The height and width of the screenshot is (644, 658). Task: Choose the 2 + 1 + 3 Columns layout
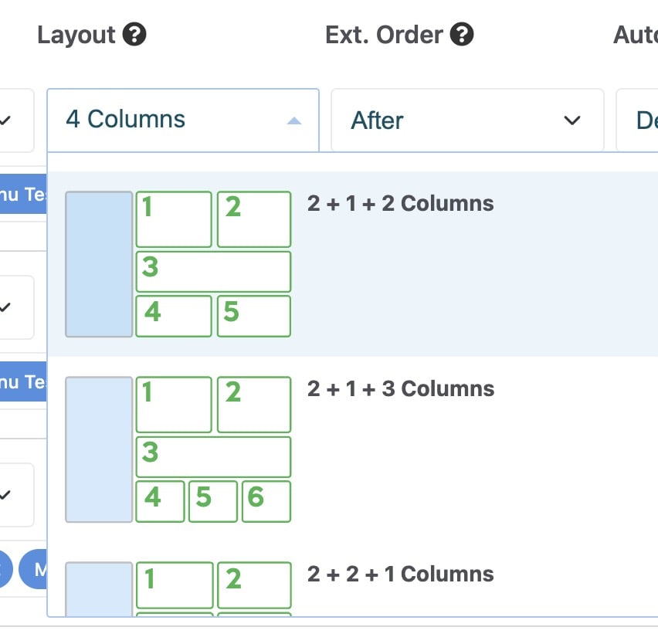400,389
